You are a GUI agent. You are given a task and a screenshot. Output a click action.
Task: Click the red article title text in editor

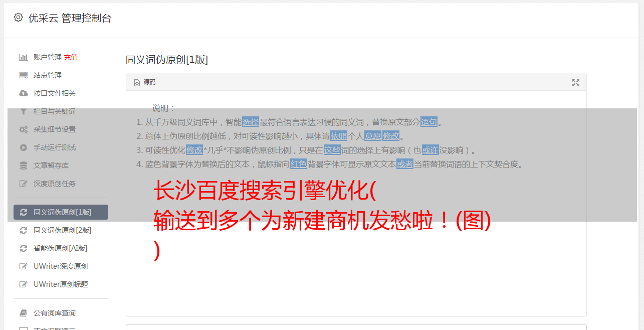coord(322,220)
